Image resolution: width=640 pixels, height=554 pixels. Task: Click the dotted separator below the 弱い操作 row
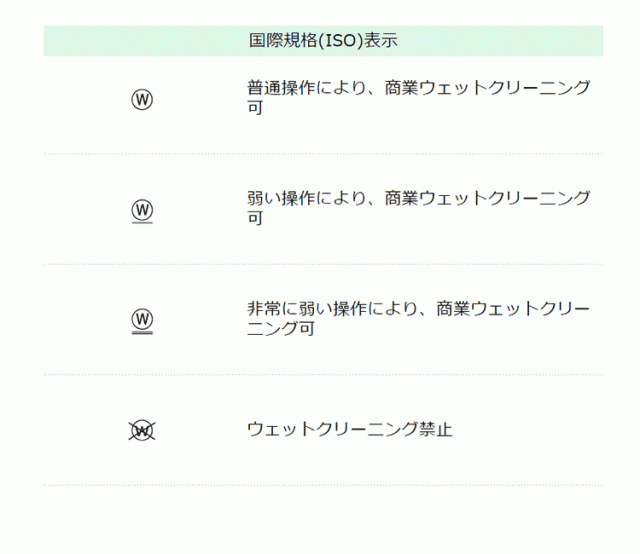click(x=323, y=264)
